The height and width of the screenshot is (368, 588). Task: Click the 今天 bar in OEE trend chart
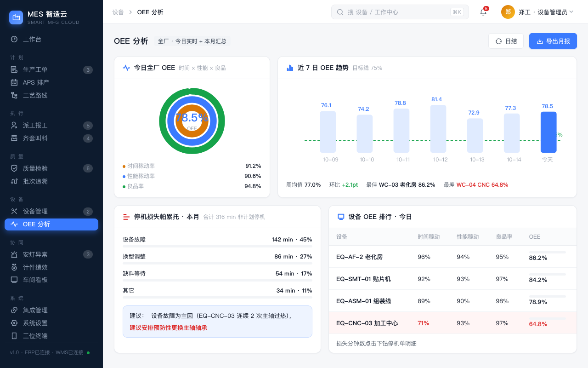548,132
